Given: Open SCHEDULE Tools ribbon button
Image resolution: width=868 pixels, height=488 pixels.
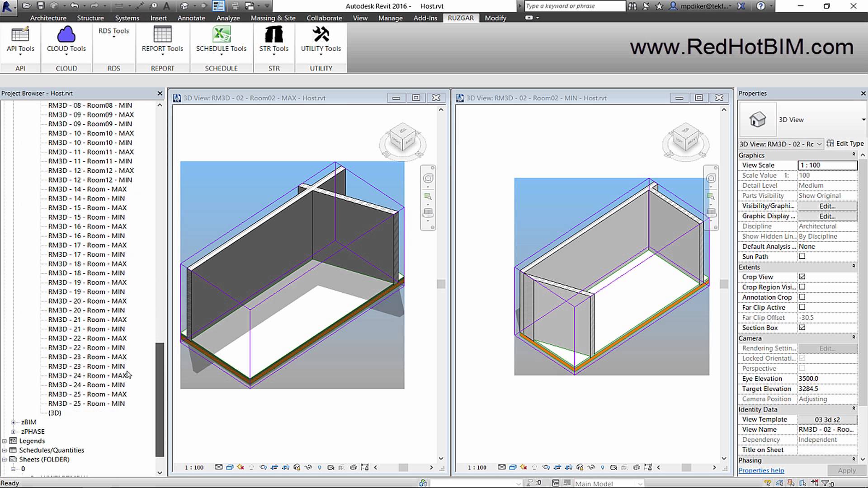Looking at the screenshot, I should pos(221,41).
